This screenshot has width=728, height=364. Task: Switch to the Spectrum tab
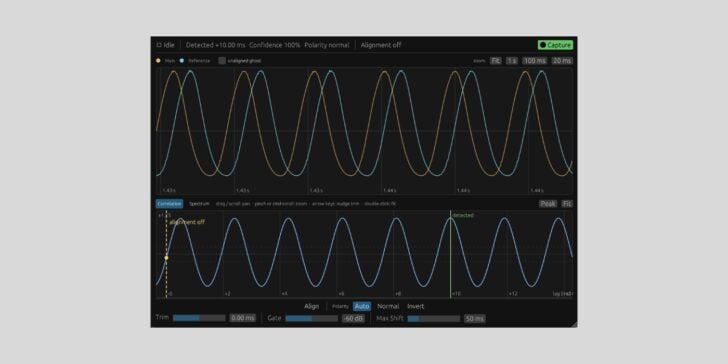199,203
